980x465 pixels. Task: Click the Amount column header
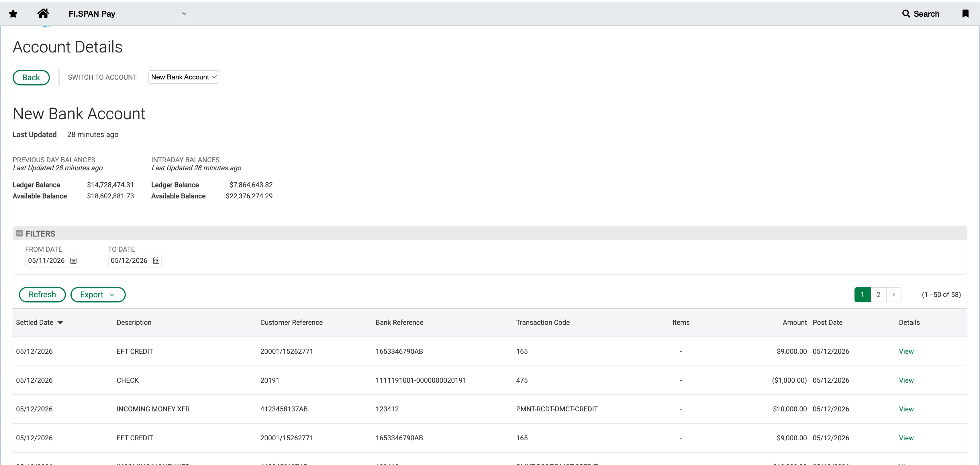pyautogui.click(x=794, y=323)
